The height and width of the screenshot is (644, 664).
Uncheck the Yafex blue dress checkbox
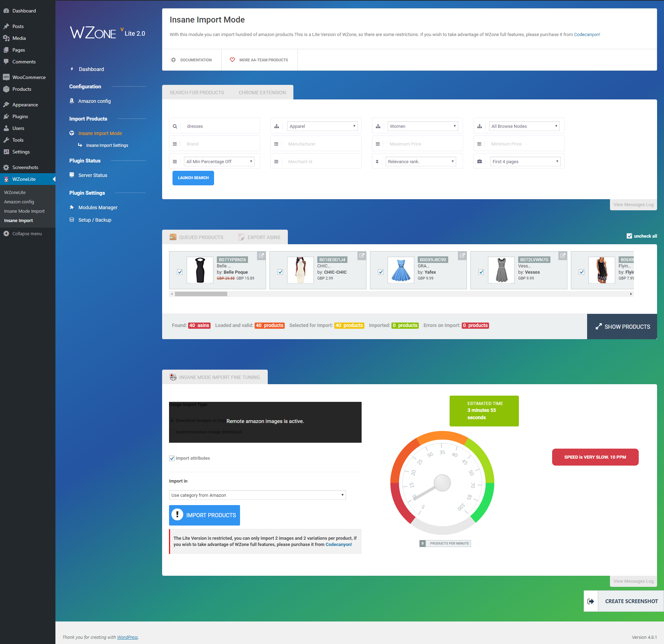[381, 272]
